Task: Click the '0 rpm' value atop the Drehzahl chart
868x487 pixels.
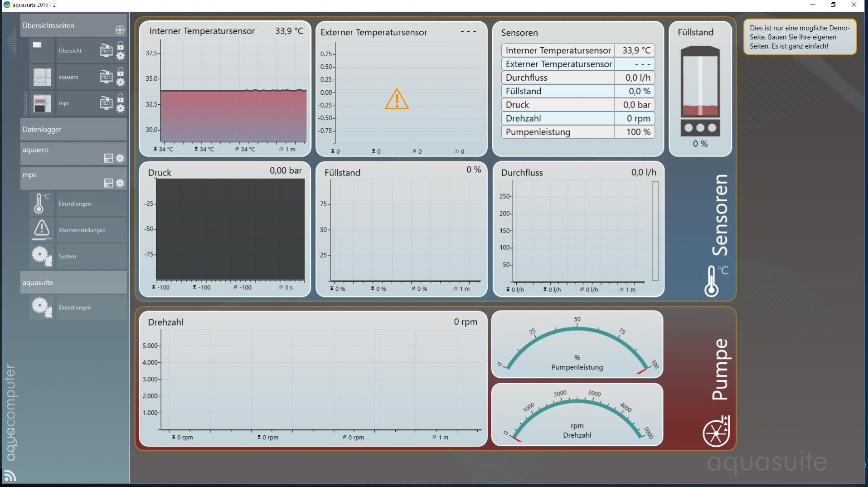Action: tap(466, 322)
